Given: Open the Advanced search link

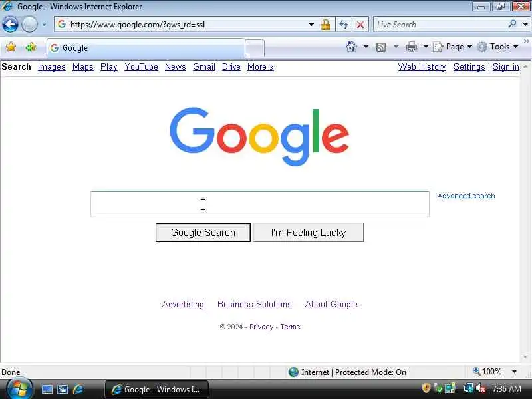Looking at the screenshot, I should 466,196.
